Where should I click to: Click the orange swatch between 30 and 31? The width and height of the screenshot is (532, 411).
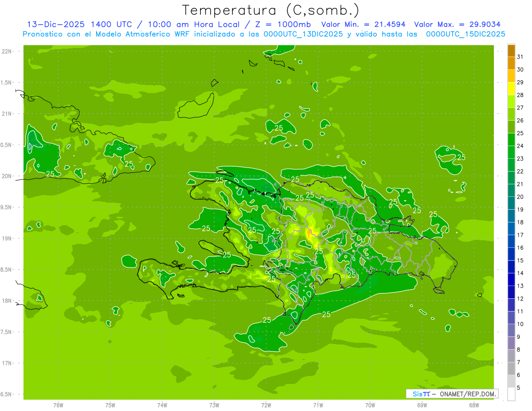pyautogui.click(x=511, y=63)
